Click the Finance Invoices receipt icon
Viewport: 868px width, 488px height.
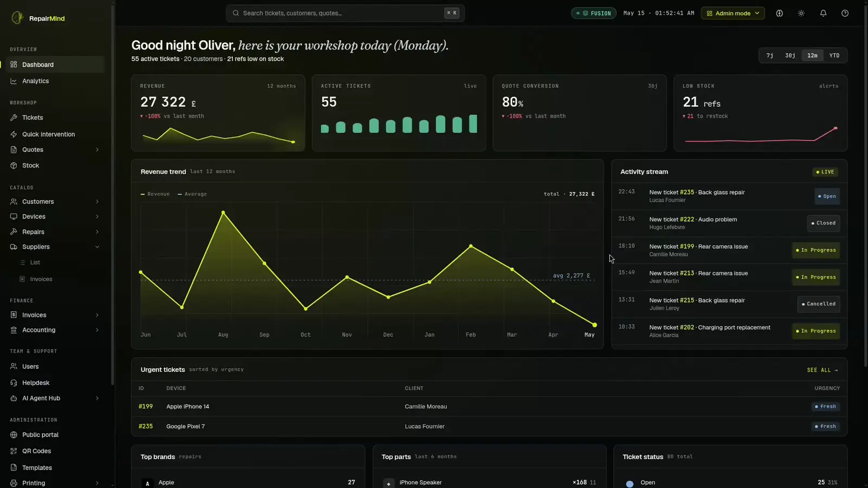point(14,315)
